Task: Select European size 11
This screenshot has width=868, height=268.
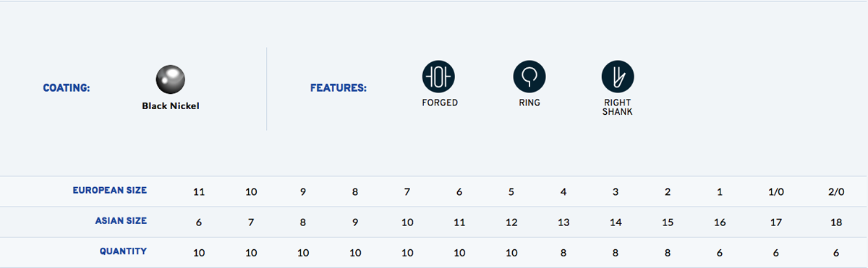Action: (199, 192)
